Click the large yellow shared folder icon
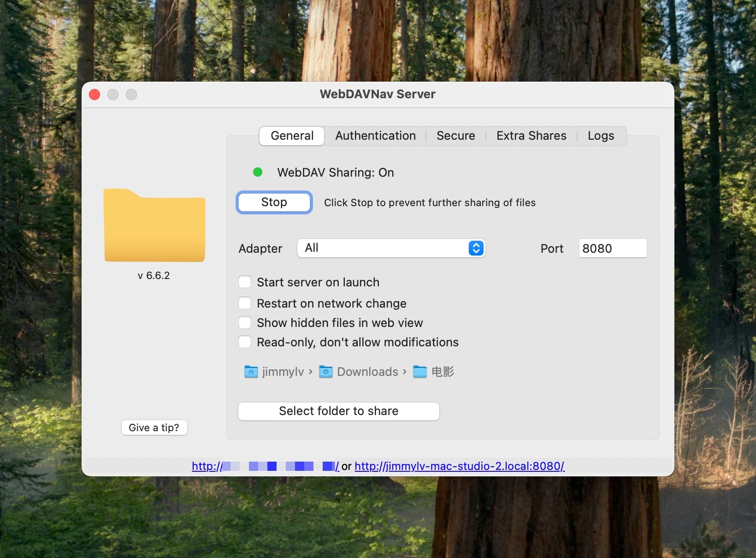The image size is (756, 558). pos(154,225)
